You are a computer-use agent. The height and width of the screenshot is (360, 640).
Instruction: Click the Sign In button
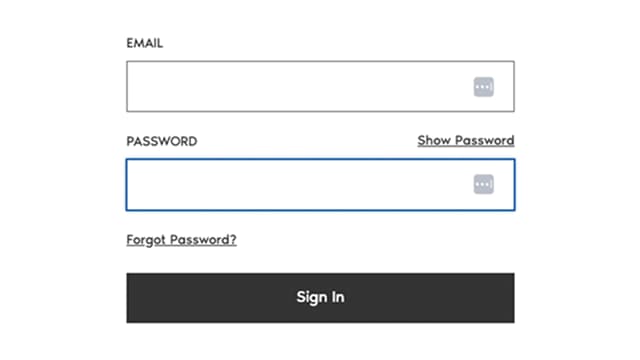pos(320,298)
